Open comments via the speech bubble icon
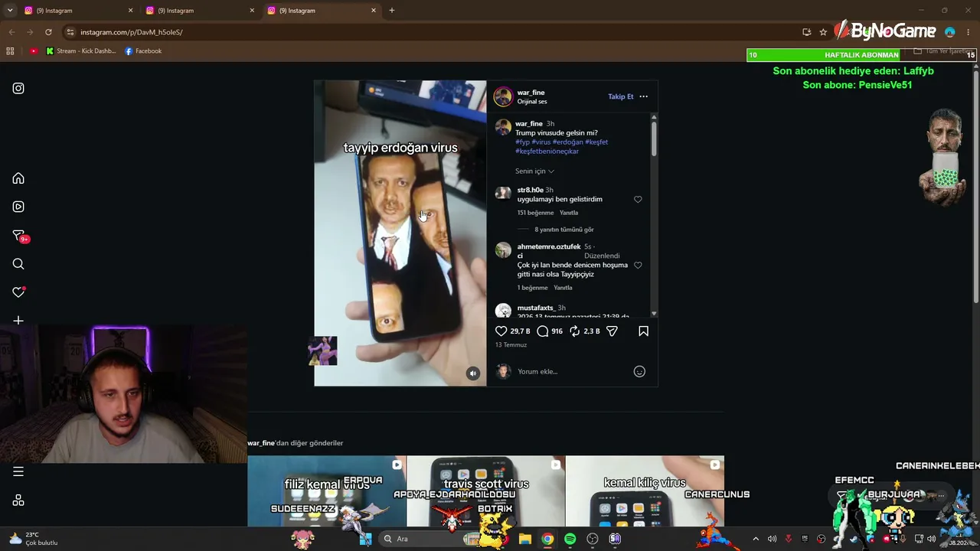The height and width of the screenshot is (551, 980). (543, 331)
